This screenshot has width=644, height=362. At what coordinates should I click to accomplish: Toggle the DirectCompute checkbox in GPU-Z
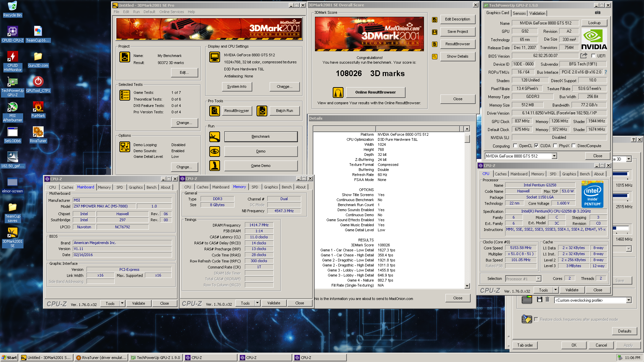tap(574, 146)
